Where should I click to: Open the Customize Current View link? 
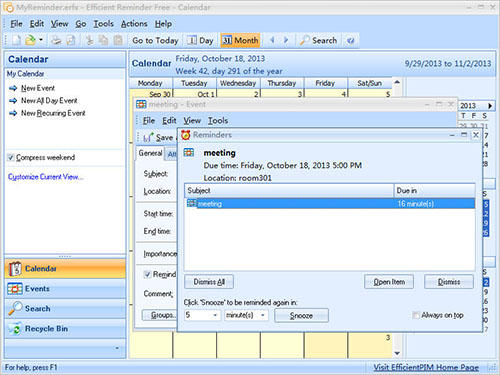coord(45,177)
